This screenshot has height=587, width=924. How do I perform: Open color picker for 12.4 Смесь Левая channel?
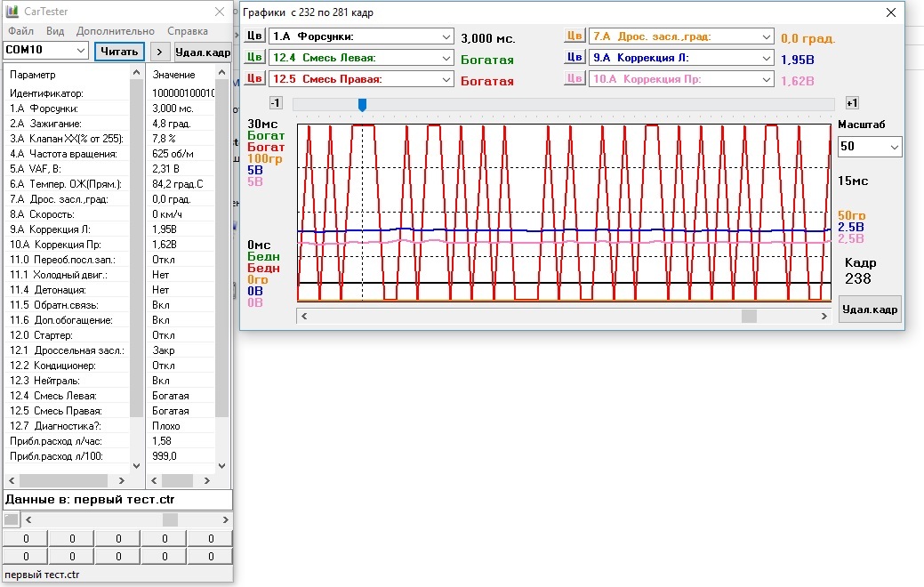pos(254,57)
